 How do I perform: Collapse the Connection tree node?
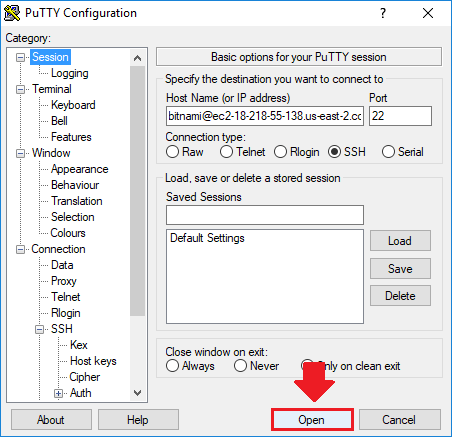pyautogui.click(x=20, y=249)
